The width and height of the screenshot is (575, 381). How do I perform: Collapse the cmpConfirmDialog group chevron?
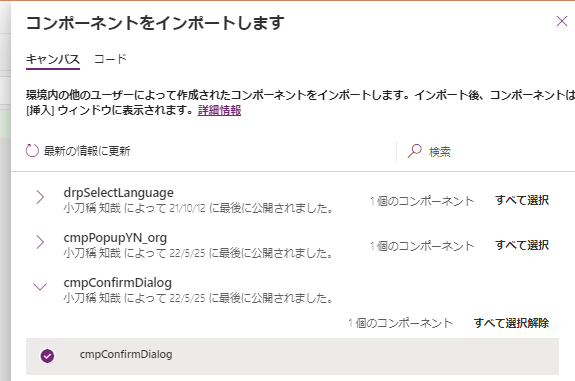point(40,286)
